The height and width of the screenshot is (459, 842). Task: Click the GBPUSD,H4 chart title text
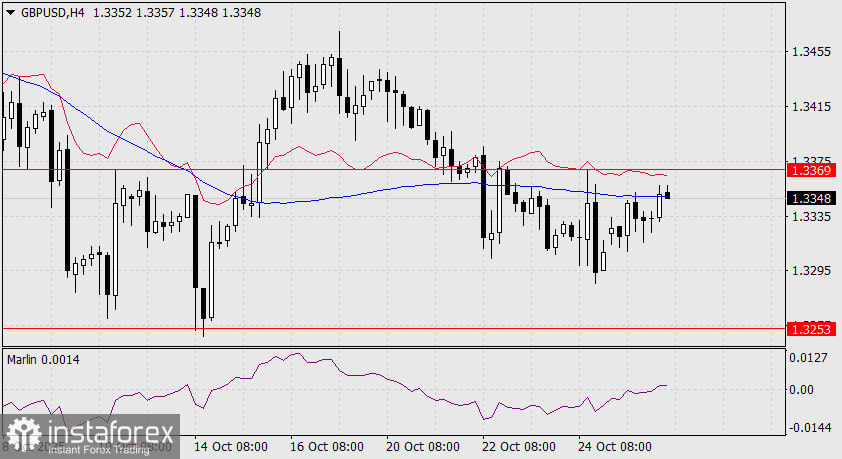point(53,12)
